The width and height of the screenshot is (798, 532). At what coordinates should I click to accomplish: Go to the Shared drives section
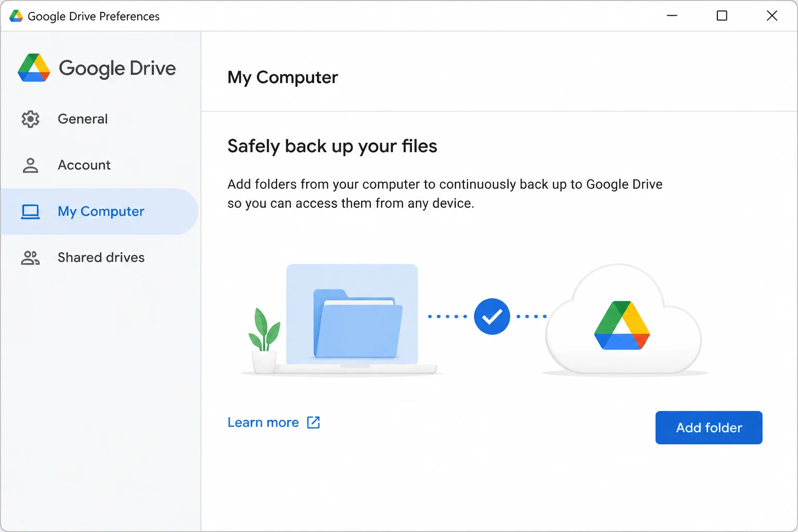pos(100,258)
